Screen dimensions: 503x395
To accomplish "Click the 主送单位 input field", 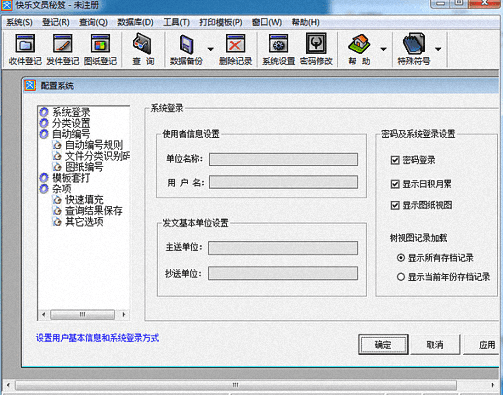I will 283,248.
